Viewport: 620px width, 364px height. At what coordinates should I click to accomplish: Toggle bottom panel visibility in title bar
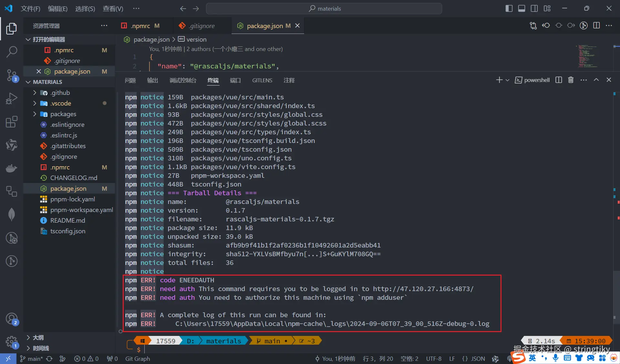[522, 8]
